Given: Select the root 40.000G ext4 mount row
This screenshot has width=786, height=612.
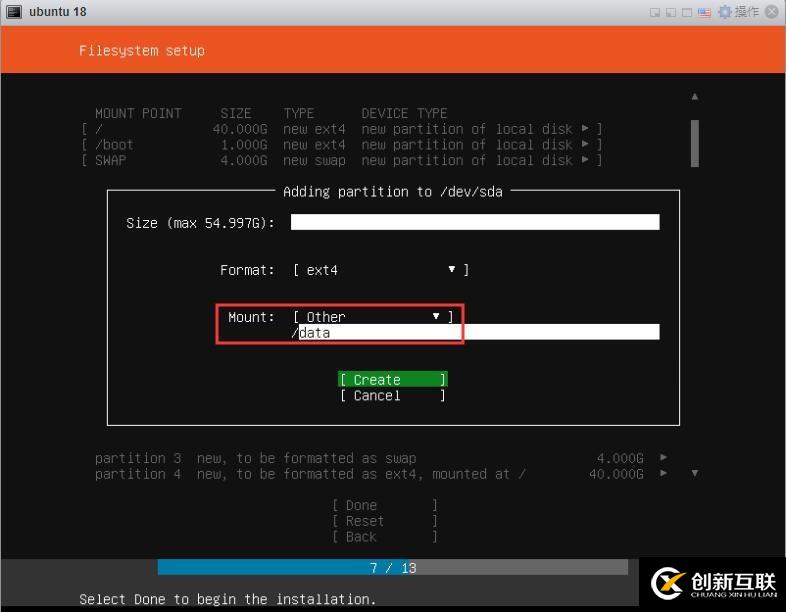Looking at the screenshot, I should click(341, 129).
